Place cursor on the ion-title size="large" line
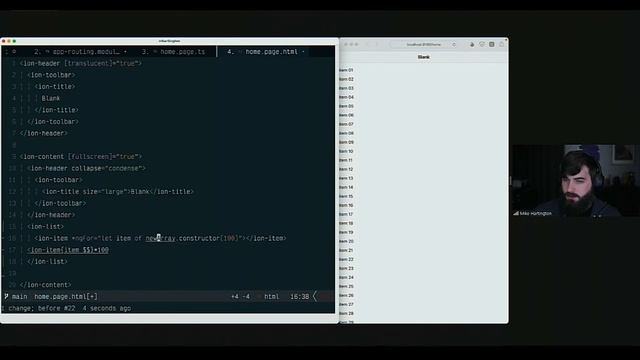This screenshot has height=360, width=640. click(118, 191)
